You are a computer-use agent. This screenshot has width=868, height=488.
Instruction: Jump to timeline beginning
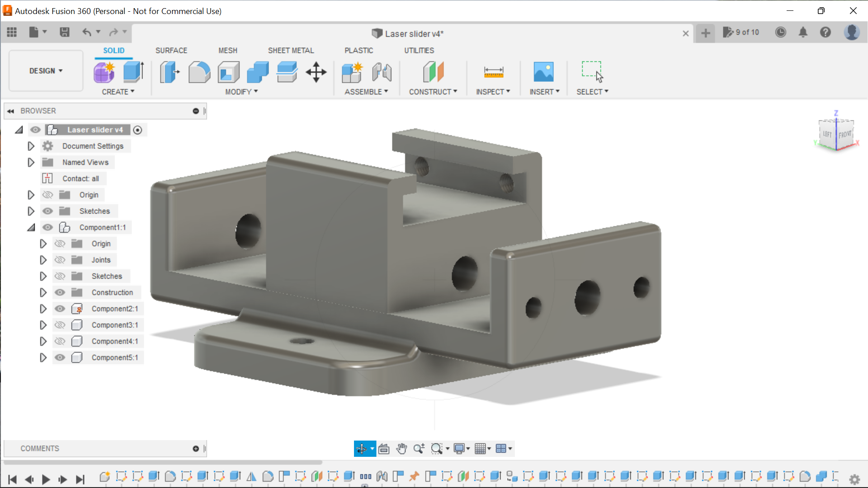tap(12, 479)
